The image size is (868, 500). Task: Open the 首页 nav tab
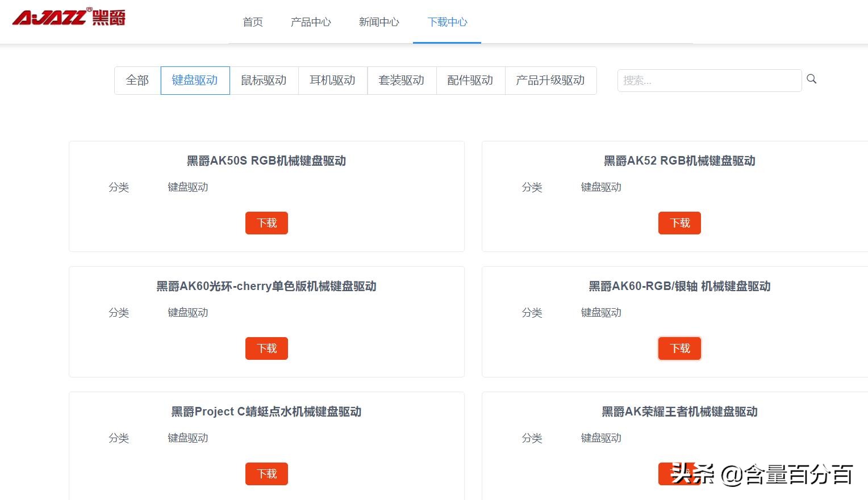253,22
